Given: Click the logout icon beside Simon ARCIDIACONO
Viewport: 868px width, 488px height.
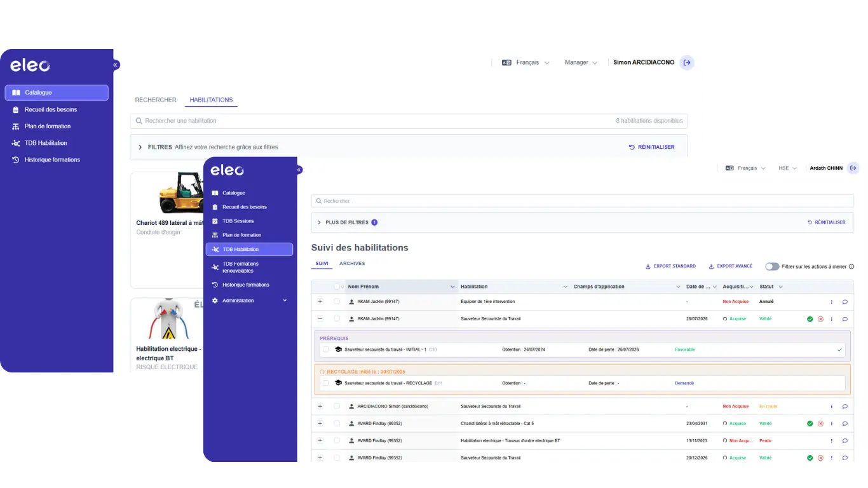Looking at the screenshot, I should pos(687,62).
